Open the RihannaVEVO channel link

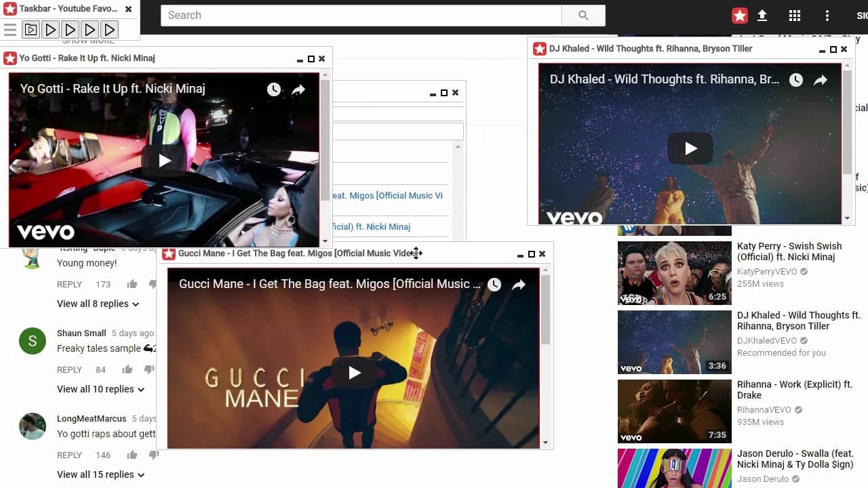pyautogui.click(x=764, y=409)
